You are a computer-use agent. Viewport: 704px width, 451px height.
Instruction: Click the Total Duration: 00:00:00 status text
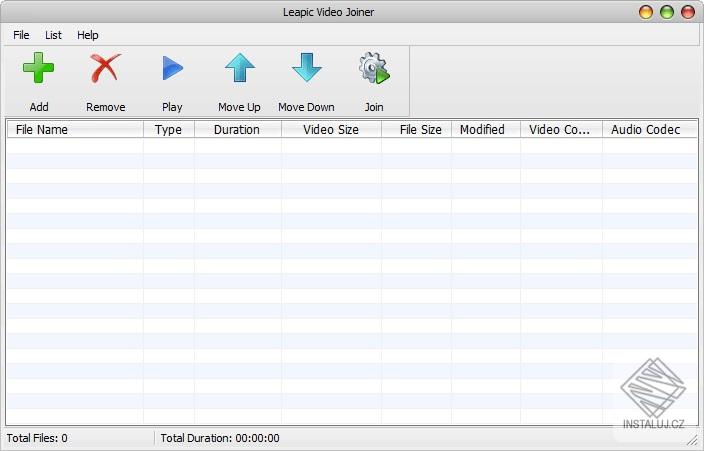click(x=220, y=438)
